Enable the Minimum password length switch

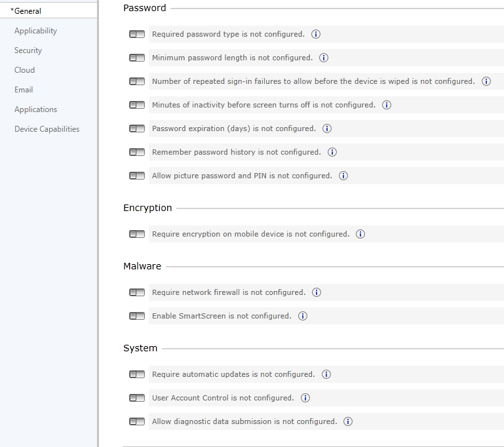[137, 58]
